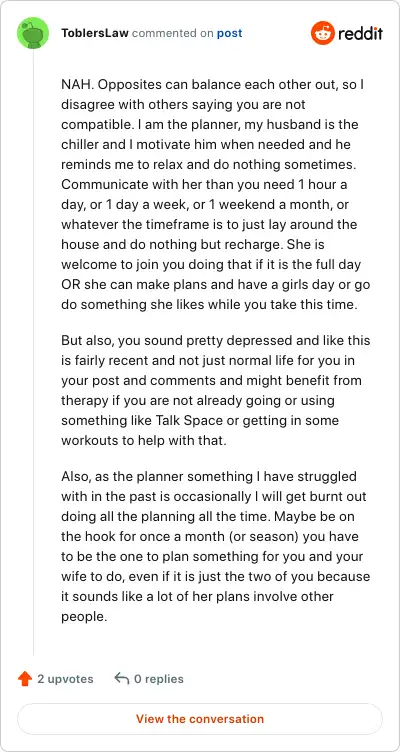Screen dimensions: 400x752
Task: Open the ToblersLaw username profile link
Action: 95,34
